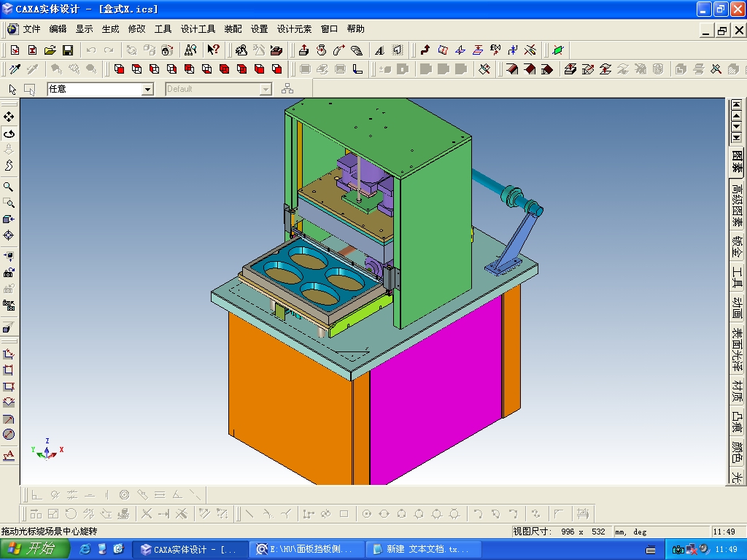The image size is (747, 560).
Task: Expand the Default configuration dropdown
Action: pos(266,89)
